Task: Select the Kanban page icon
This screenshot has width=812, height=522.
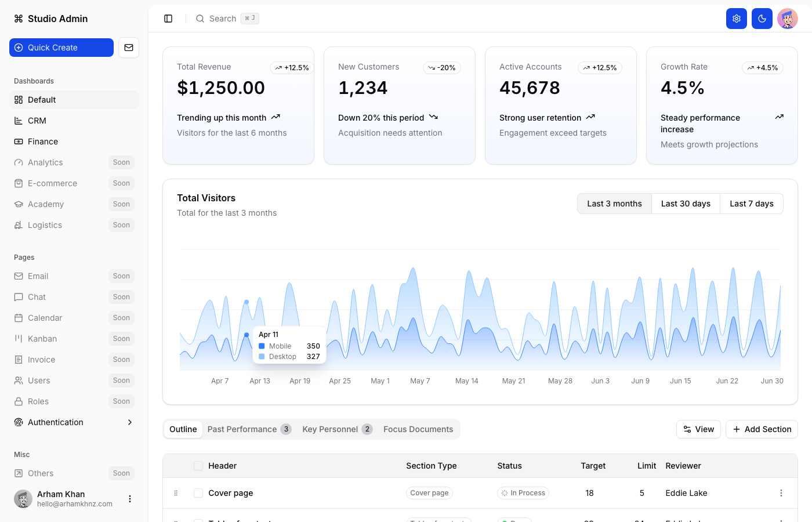Action: 20,338
